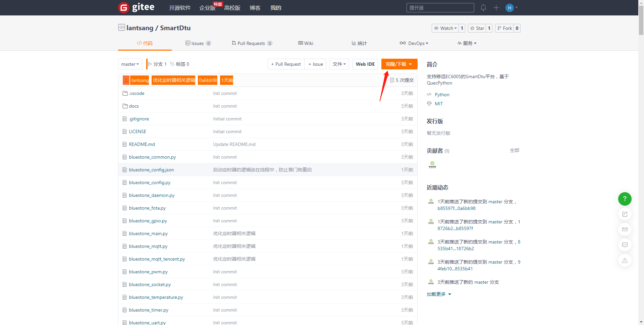Click the floating warning report icon
644x325 pixels.
tap(625, 261)
